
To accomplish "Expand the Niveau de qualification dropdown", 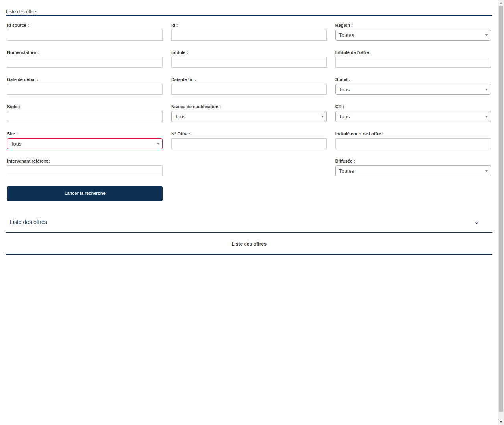I will coord(249,116).
